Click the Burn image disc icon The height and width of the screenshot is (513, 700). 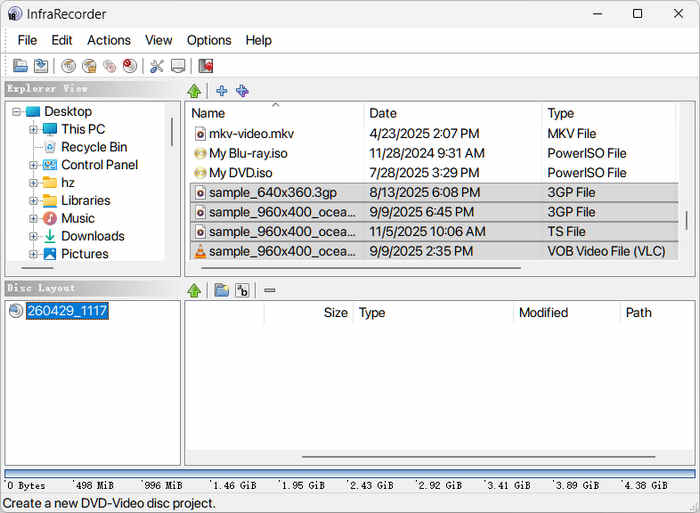click(89, 66)
